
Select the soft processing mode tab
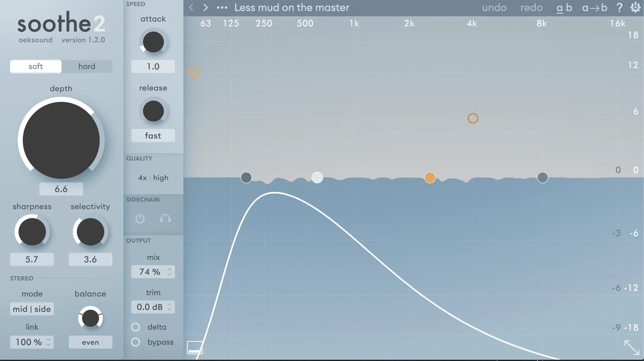pos(36,66)
